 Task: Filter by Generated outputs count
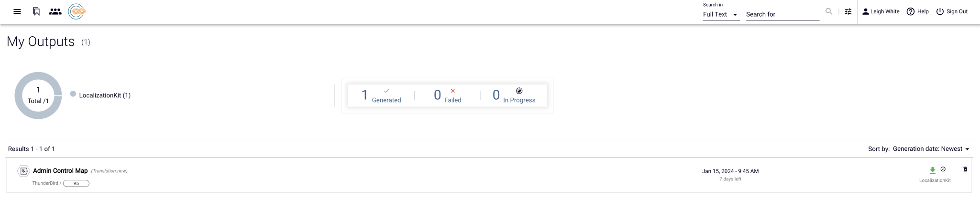click(381, 95)
